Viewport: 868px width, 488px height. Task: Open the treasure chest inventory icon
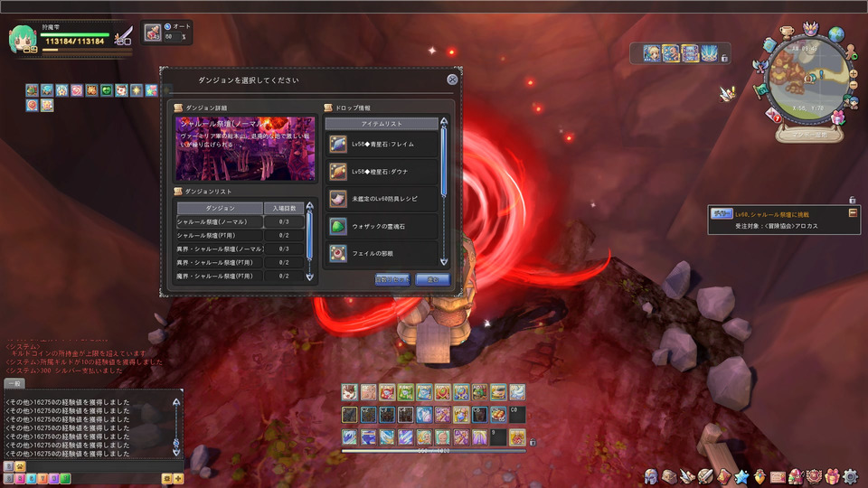(x=669, y=476)
